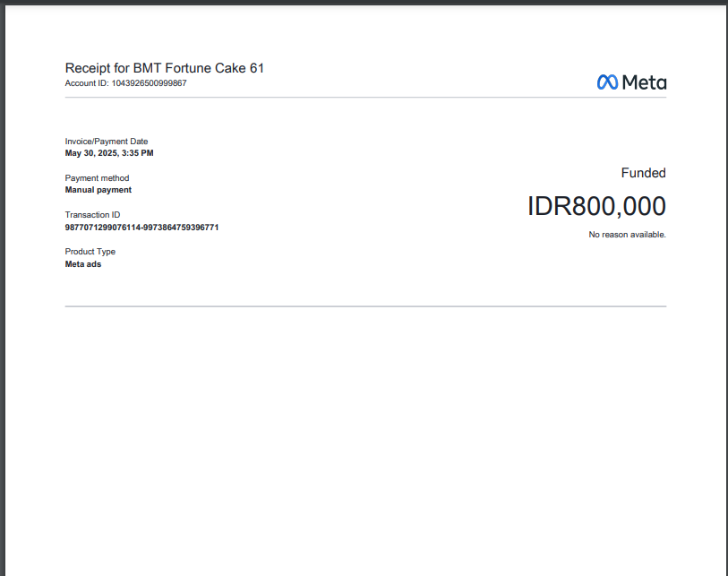Click the Invoice/Payment Date label
Viewport: 728px width, 576px height.
click(107, 142)
